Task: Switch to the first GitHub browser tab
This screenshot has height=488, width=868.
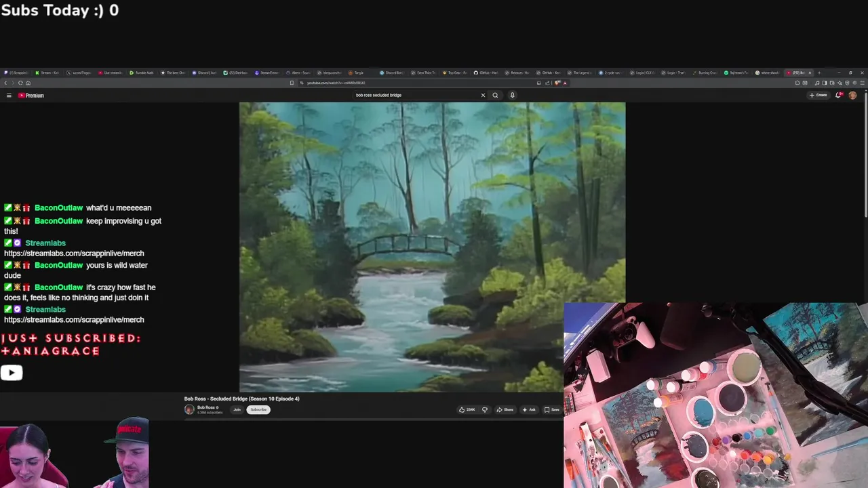Action: point(486,73)
